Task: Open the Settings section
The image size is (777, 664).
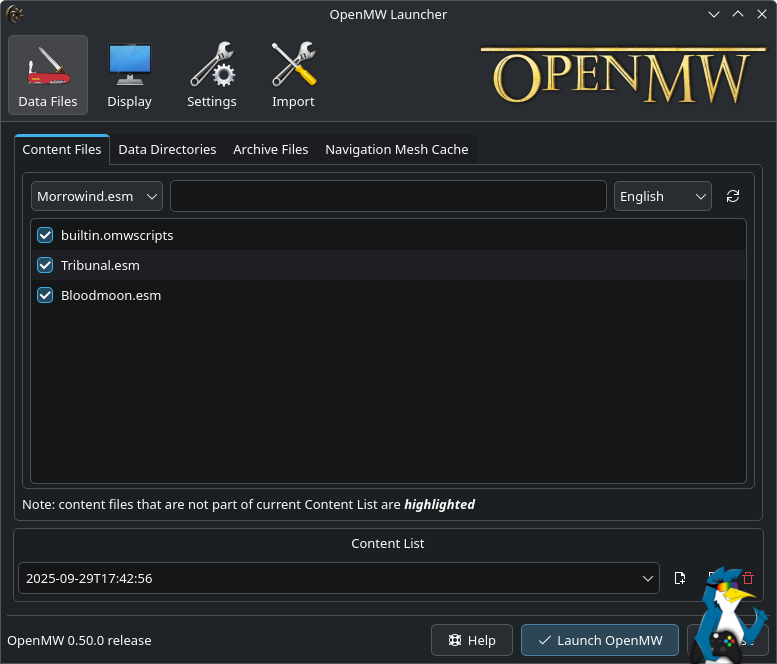Action: (212, 76)
